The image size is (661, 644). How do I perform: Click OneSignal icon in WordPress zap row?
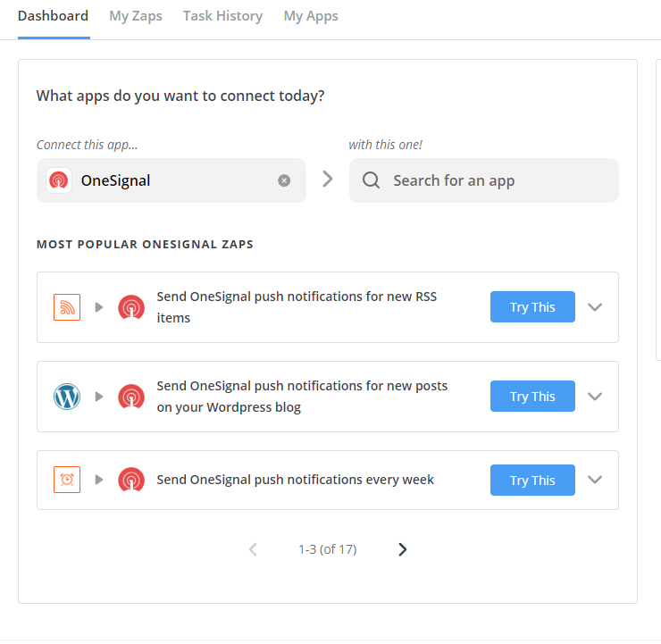[x=131, y=397]
